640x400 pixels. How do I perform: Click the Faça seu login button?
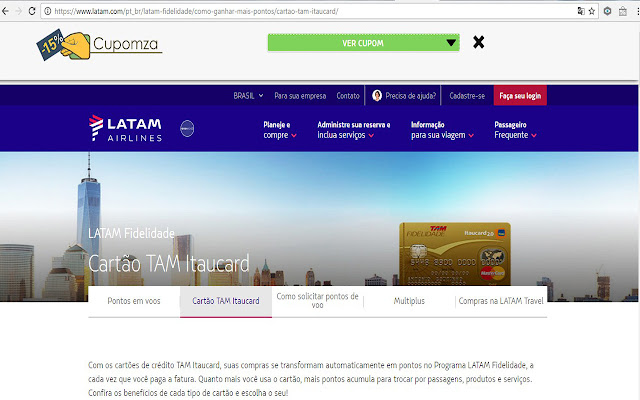click(520, 96)
